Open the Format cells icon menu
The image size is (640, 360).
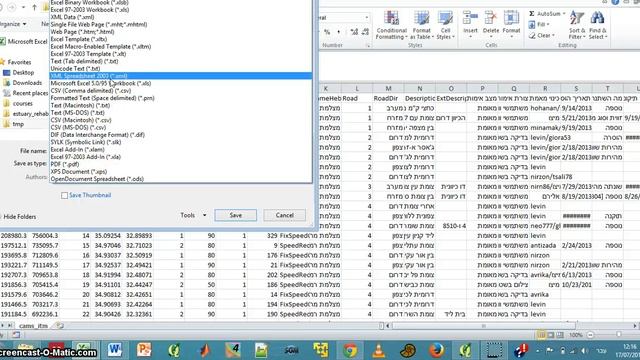click(x=511, y=24)
